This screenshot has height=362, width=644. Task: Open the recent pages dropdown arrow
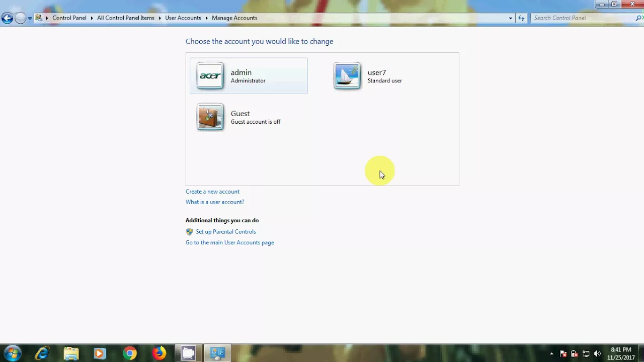tap(30, 18)
